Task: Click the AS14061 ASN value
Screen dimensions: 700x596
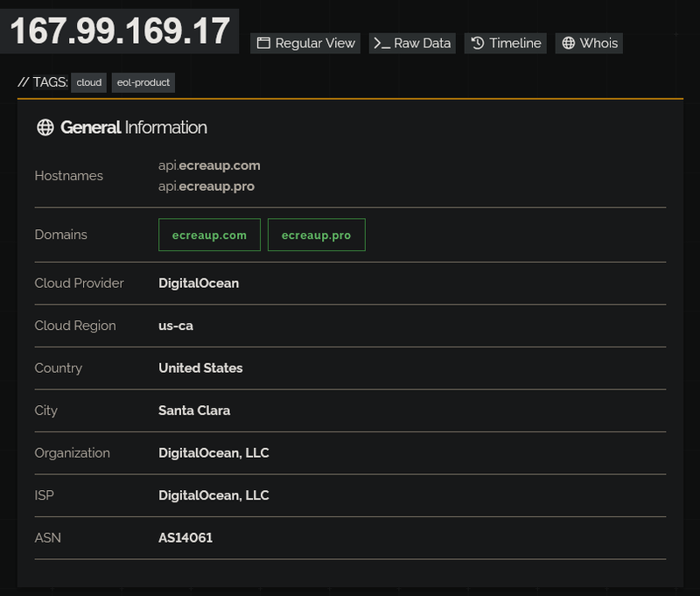Action: pyautogui.click(x=185, y=537)
